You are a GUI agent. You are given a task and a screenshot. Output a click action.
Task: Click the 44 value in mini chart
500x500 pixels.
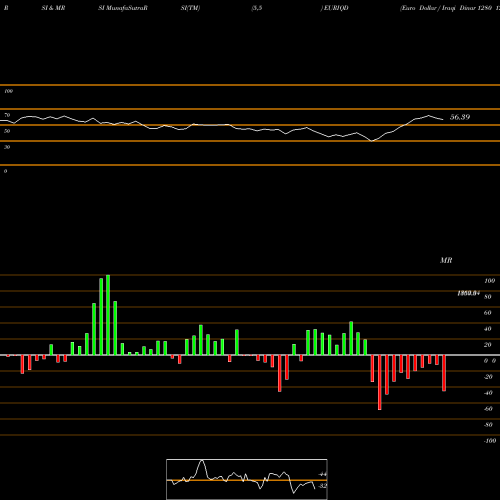click(x=323, y=474)
